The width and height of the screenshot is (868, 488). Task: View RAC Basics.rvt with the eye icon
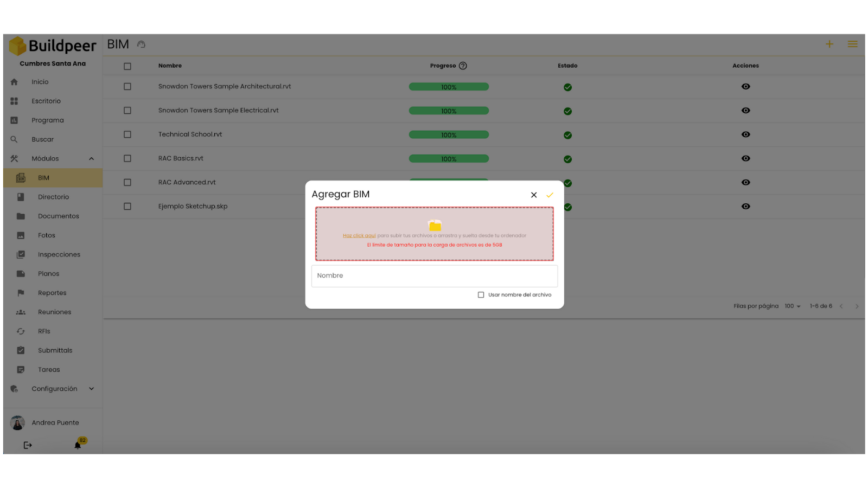pyautogui.click(x=746, y=158)
